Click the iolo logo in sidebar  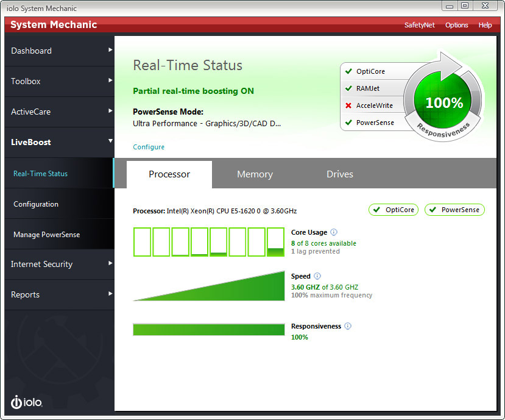tap(26, 402)
